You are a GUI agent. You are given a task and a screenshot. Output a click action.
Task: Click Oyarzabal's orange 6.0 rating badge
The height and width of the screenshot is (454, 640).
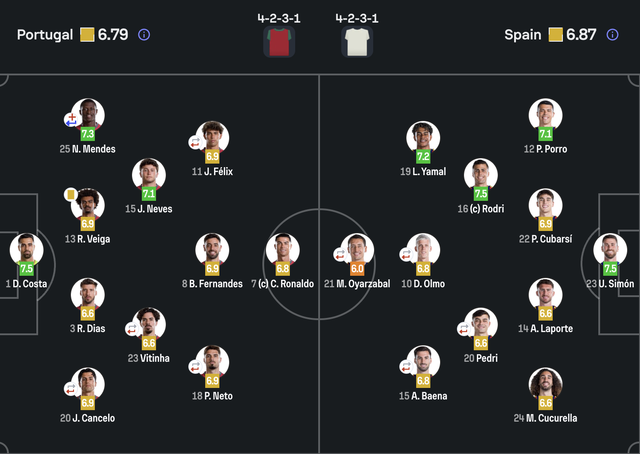point(357,269)
